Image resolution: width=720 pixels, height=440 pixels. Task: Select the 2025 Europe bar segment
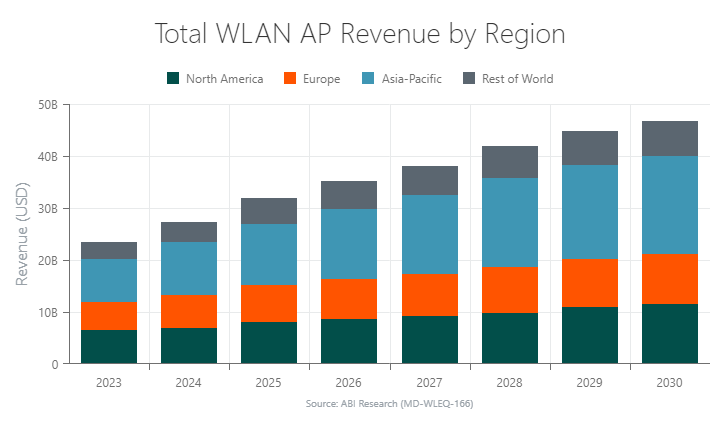[269, 304]
